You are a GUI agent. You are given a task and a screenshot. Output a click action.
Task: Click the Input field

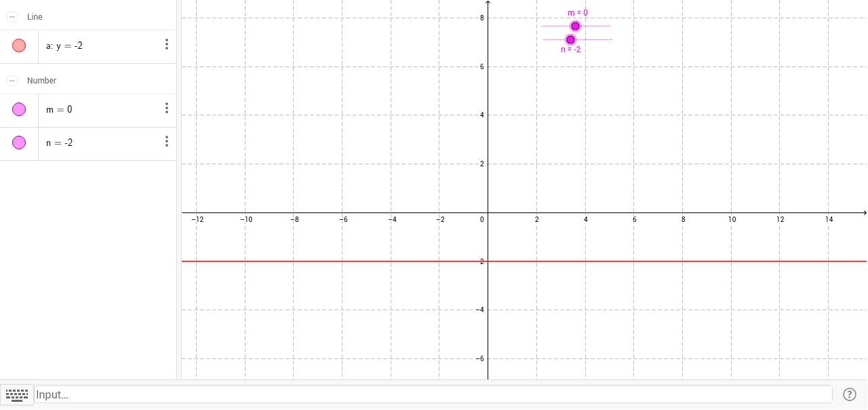click(x=433, y=394)
